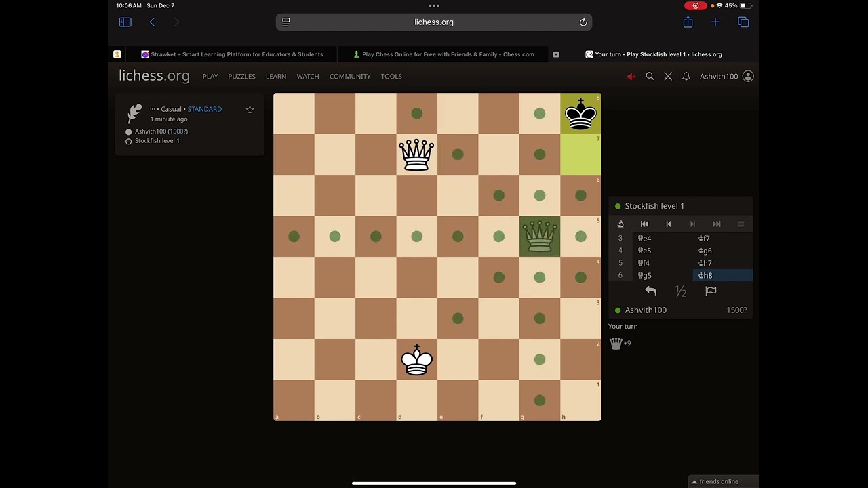Open the Safari multitasking three dots

click(x=434, y=5)
